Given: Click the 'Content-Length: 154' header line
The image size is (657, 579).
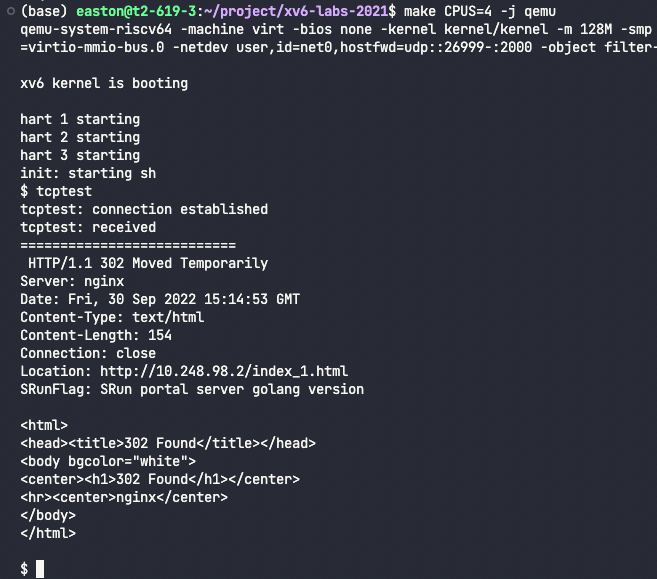Looking at the screenshot, I should point(96,335).
